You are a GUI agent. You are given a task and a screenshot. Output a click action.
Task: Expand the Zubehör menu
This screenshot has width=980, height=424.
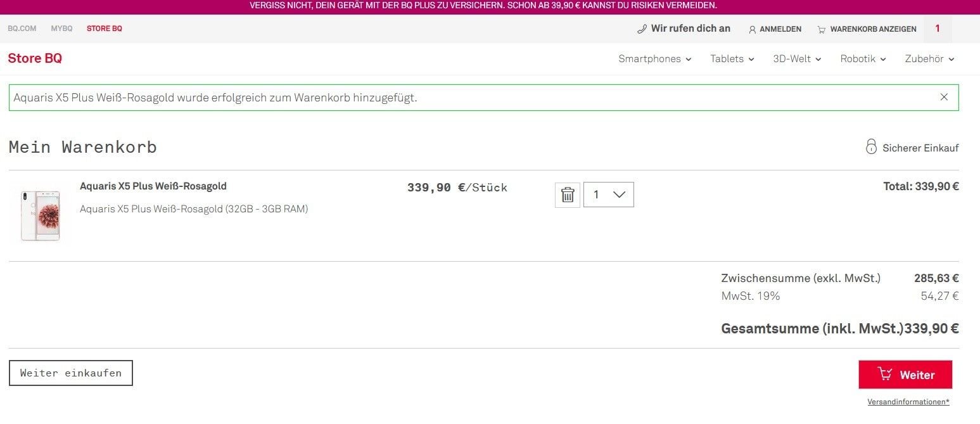click(930, 59)
